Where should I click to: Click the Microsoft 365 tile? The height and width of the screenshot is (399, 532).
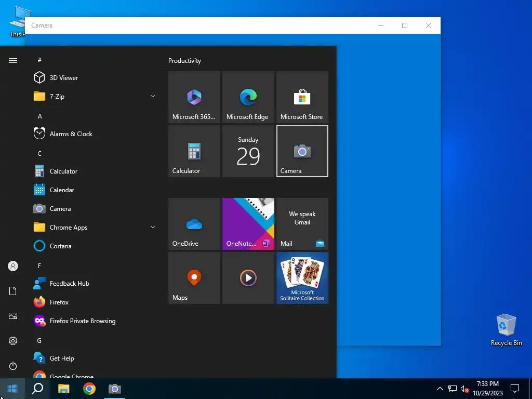(x=194, y=97)
